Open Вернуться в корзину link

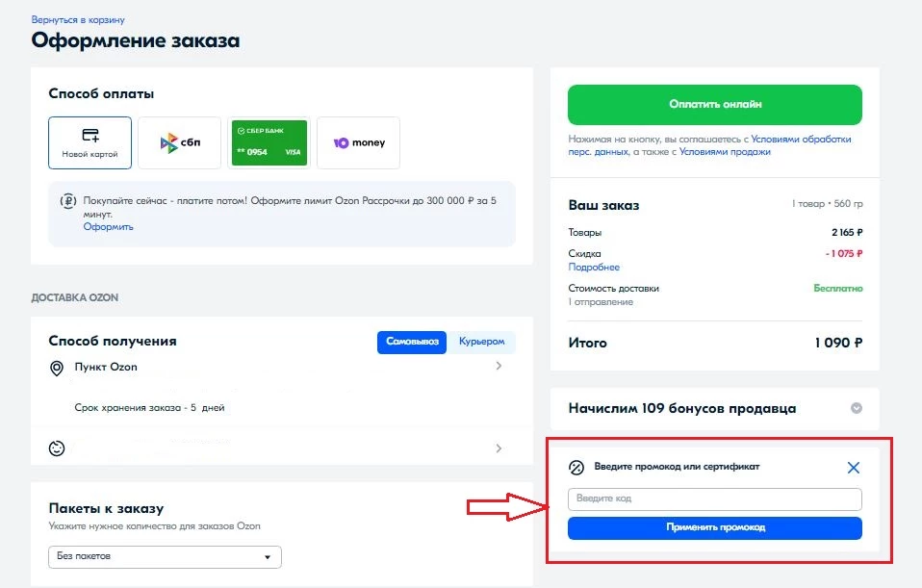click(x=77, y=18)
